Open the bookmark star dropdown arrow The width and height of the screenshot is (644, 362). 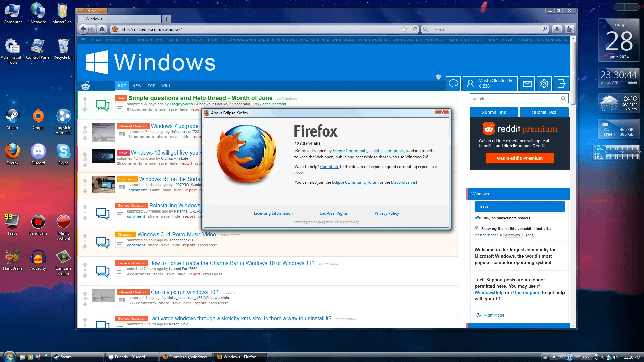(409, 29)
